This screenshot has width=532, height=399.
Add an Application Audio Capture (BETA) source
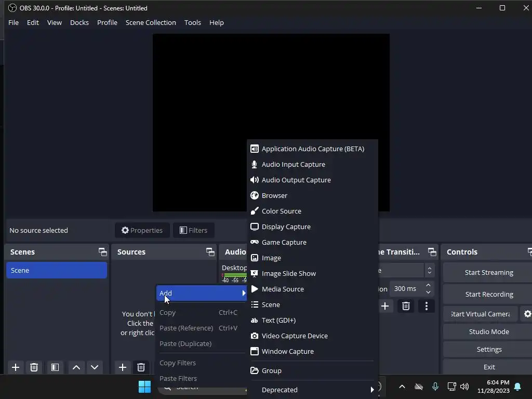click(312, 149)
